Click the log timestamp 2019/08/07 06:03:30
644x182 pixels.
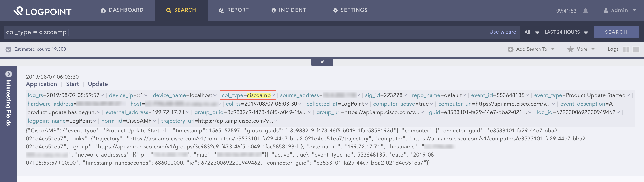click(x=52, y=77)
